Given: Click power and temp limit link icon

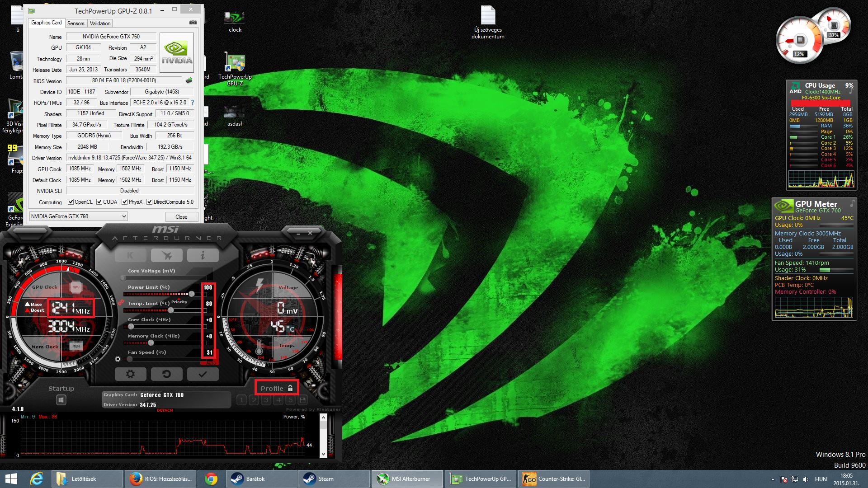Looking at the screenshot, I should (x=121, y=302).
